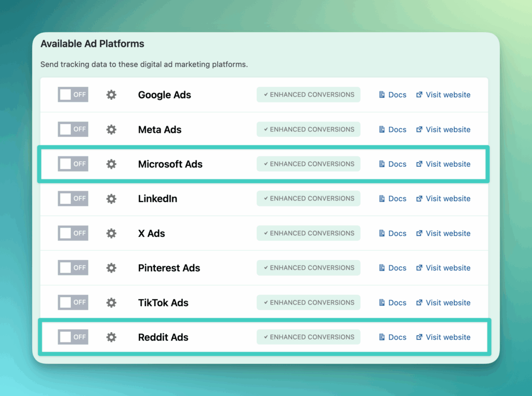Visit website for Pinterest Ads
The height and width of the screenshot is (396, 532).
(443, 268)
